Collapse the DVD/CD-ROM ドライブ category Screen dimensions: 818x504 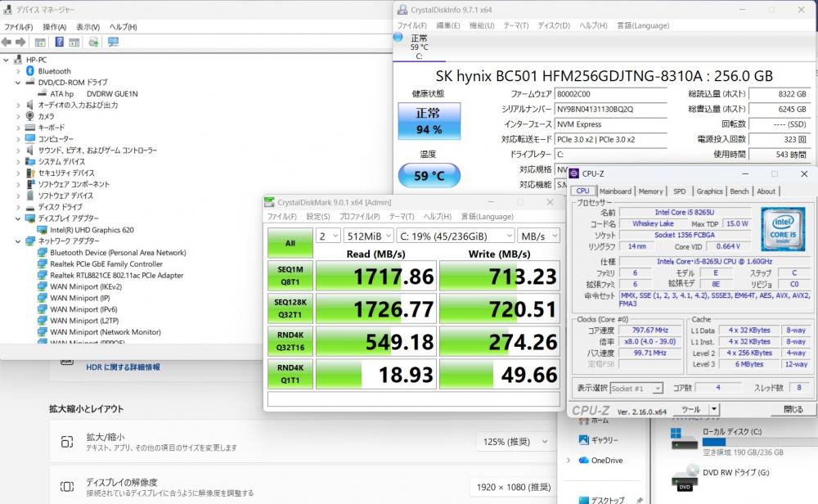(18, 83)
